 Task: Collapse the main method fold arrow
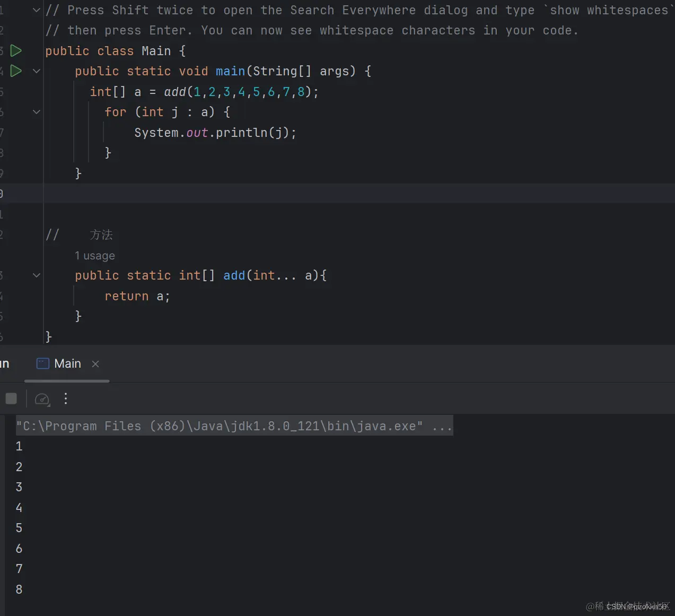click(x=37, y=71)
